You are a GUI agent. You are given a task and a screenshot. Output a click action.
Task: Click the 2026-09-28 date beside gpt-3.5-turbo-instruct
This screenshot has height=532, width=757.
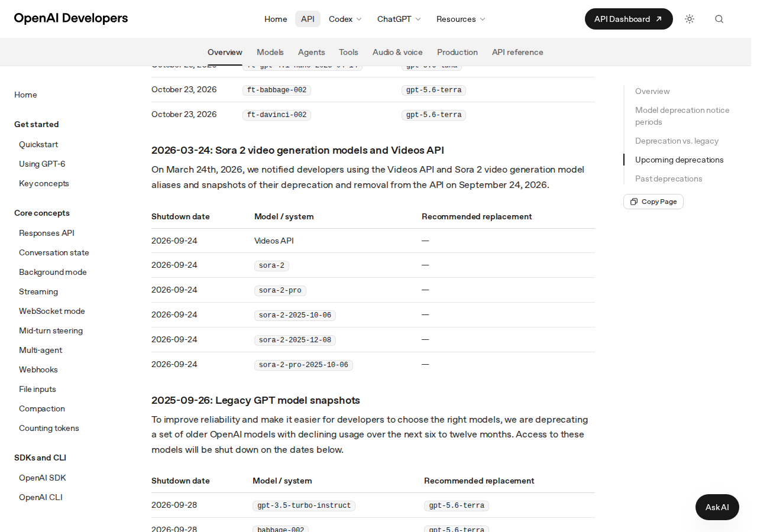[174, 505]
